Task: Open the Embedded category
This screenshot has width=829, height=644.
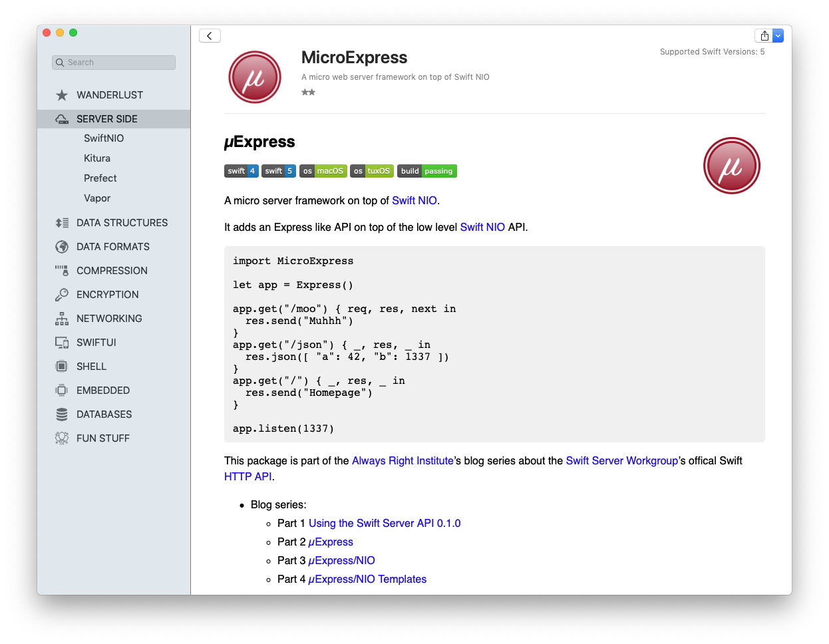Action: click(103, 391)
